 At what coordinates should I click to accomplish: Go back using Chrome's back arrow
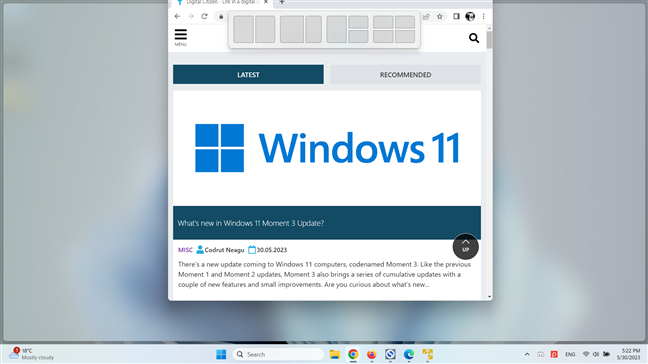(x=177, y=17)
